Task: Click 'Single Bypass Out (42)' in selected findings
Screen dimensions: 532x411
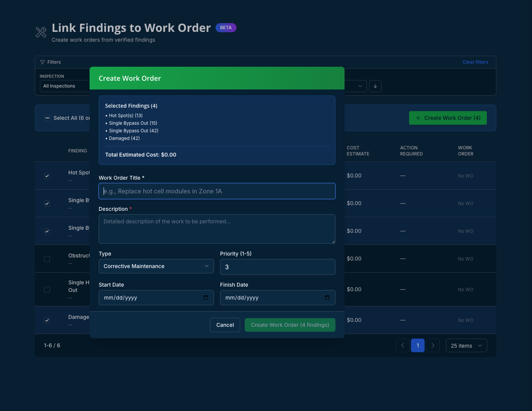Action: pyautogui.click(x=134, y=131)
